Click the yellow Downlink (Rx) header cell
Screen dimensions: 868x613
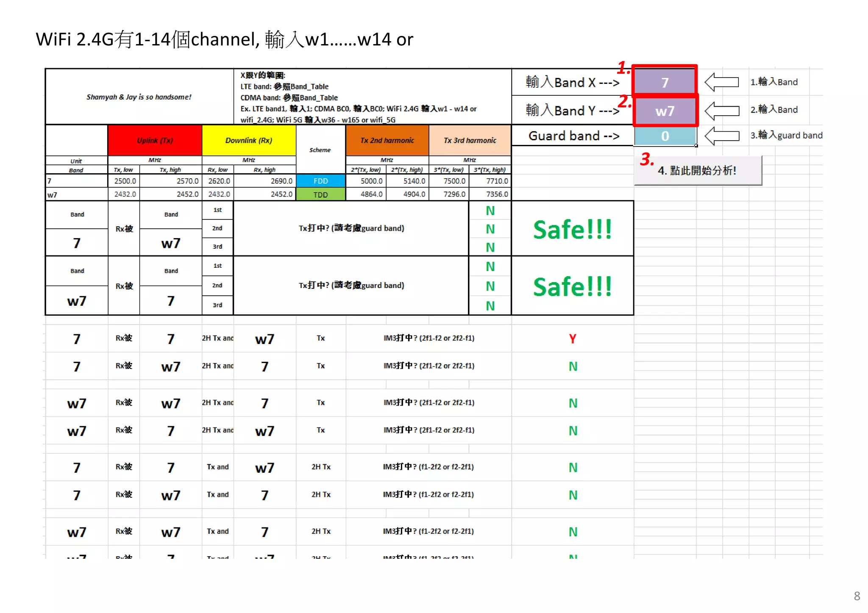(x=249, y=140)
